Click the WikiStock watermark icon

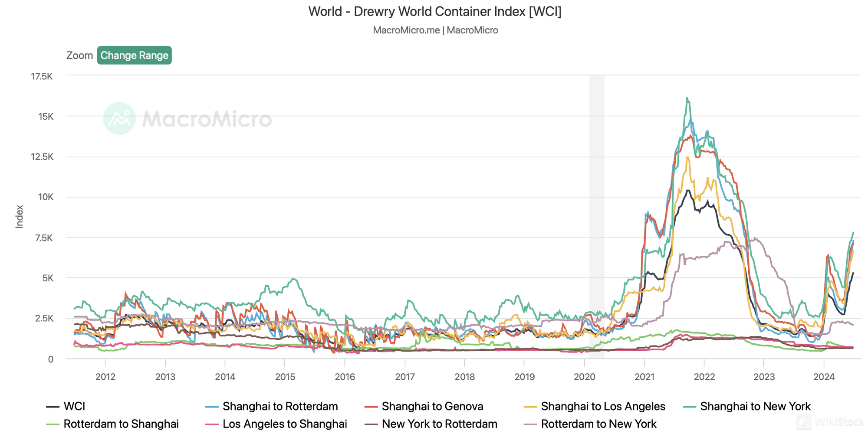click(x=804, y=421)
